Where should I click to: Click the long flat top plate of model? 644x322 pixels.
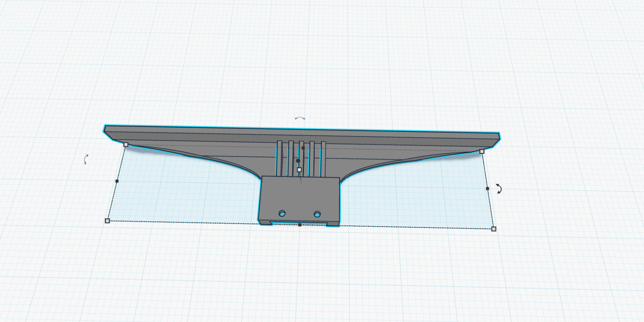click(302, 133)
